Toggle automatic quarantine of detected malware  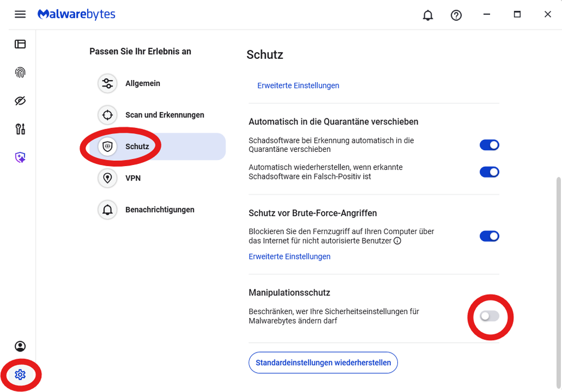tap(489, 145)
